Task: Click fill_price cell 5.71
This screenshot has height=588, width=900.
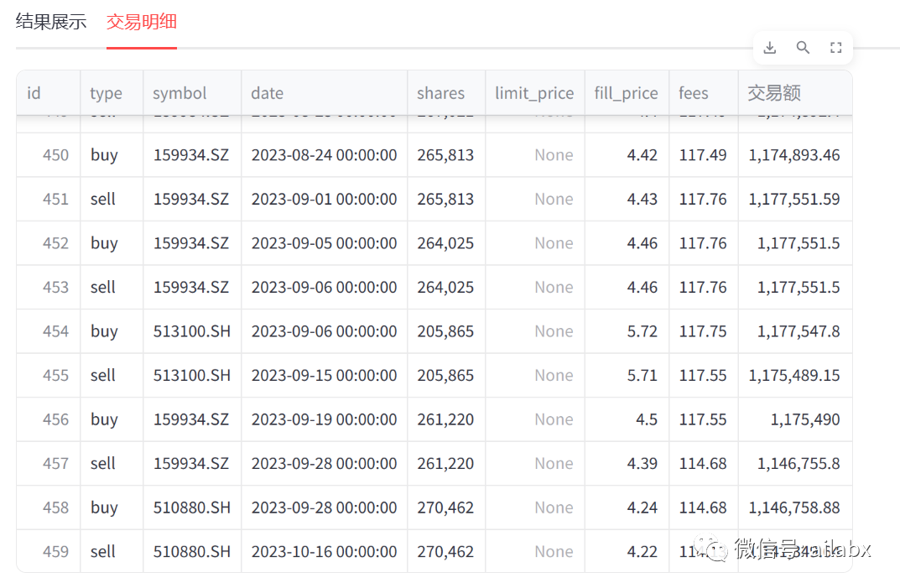Action: 627,376
